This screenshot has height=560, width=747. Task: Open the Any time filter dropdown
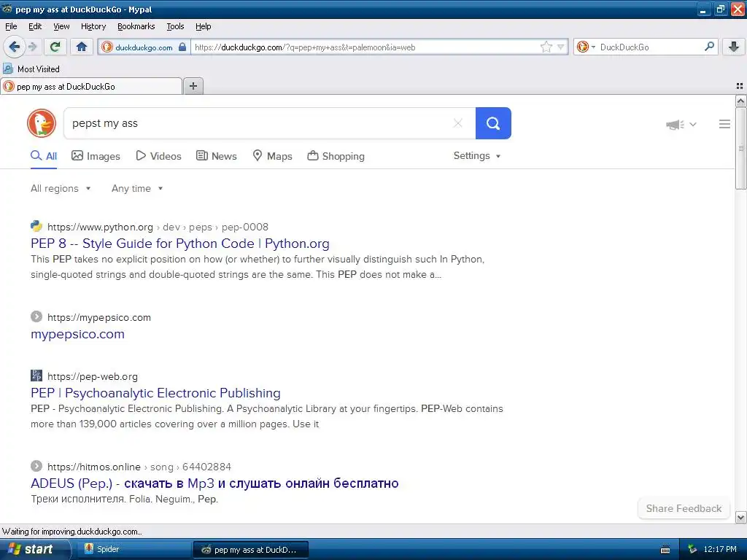pos(137,189)
